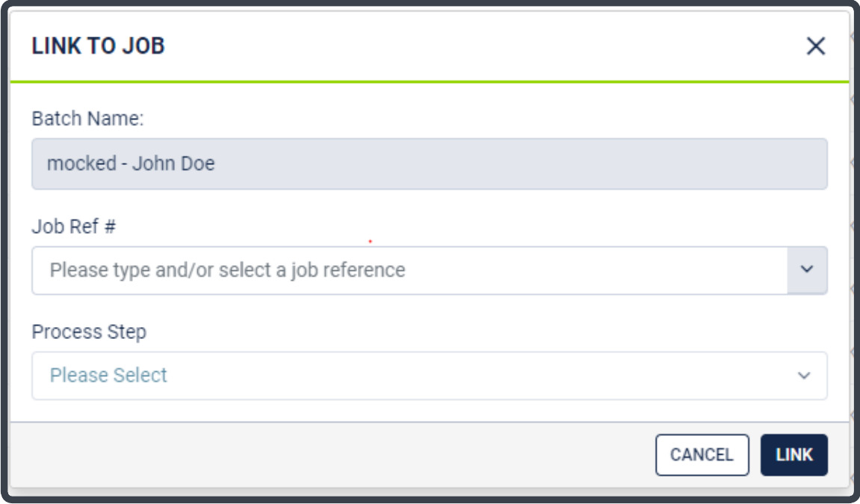The height and width of the screenshot is (504, 860).
Task: Open the Process Step select box
Action: pyautogui.click(x=430, y=376)
